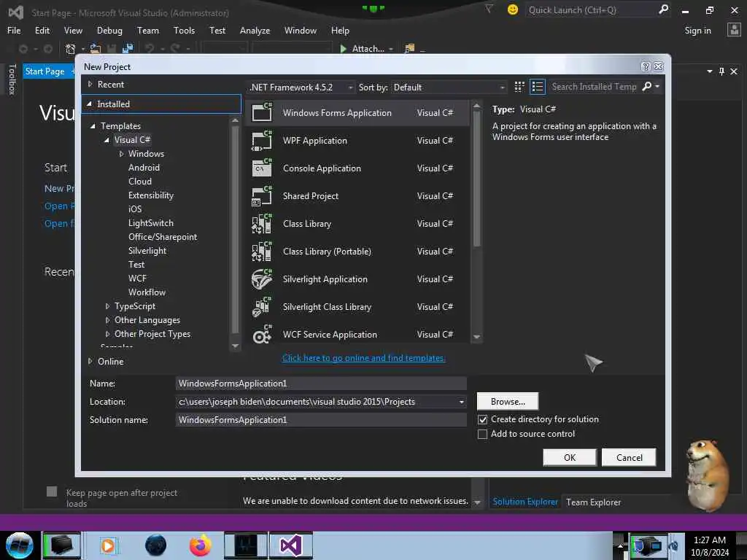This screenshot has width=747, height=560.
Task: Click the Solution name input field
Action: (x=321, y=419)
